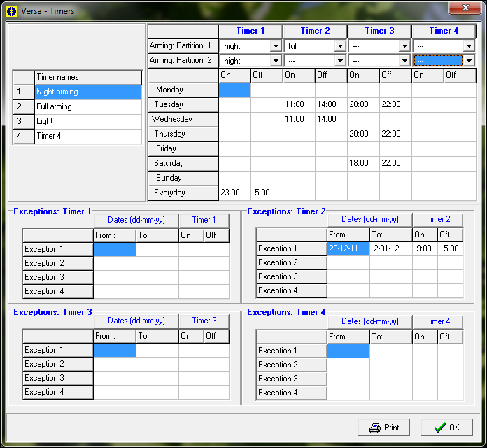
Task: Select Monday Timer 1 On cell
Action: pos(234,90)
